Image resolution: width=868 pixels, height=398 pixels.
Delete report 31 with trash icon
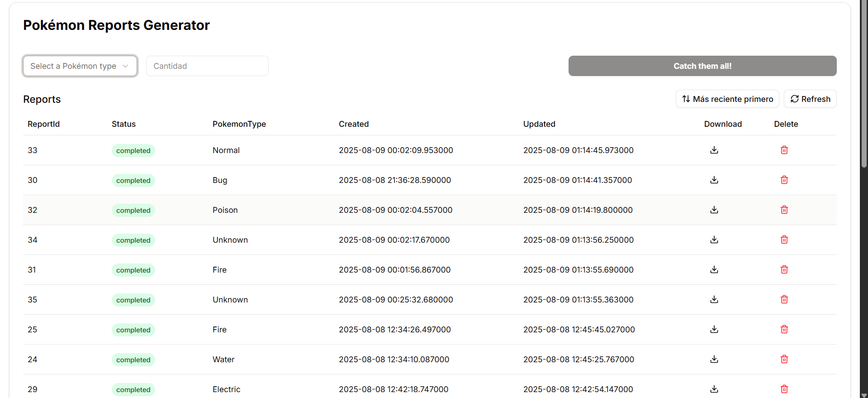pyautogui.click(x=784, y=269)
